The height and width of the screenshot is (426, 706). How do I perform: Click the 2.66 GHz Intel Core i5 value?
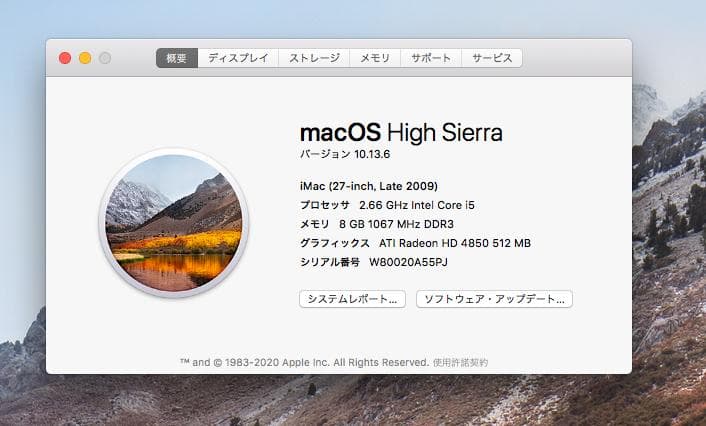(x=417, y=205)
